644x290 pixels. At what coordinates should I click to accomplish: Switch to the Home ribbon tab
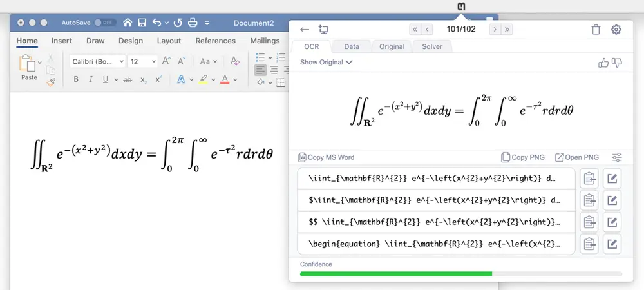pyautogui.click(x=27, y=41)
